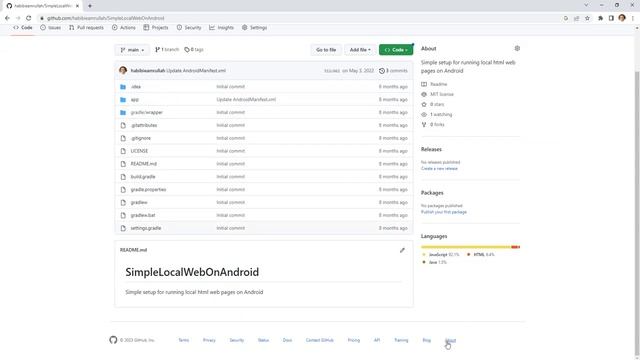Click the footer Pricing link

pos(354,340)
